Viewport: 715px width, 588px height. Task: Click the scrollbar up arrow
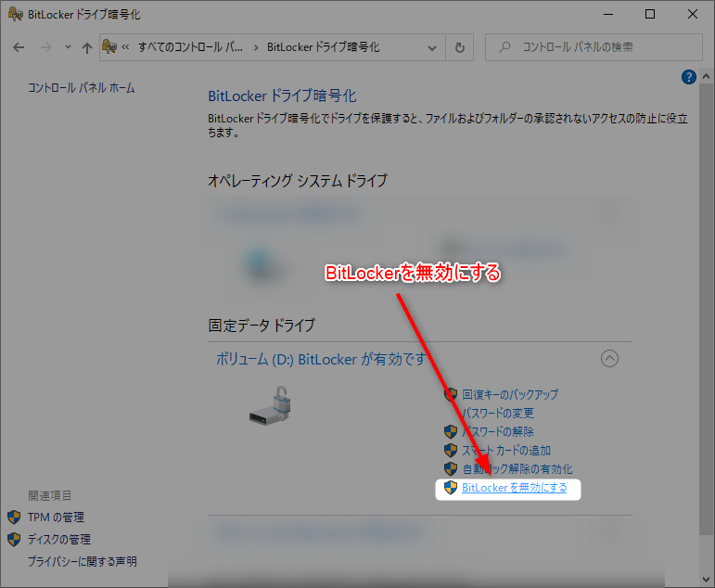[x=706, y=77]
